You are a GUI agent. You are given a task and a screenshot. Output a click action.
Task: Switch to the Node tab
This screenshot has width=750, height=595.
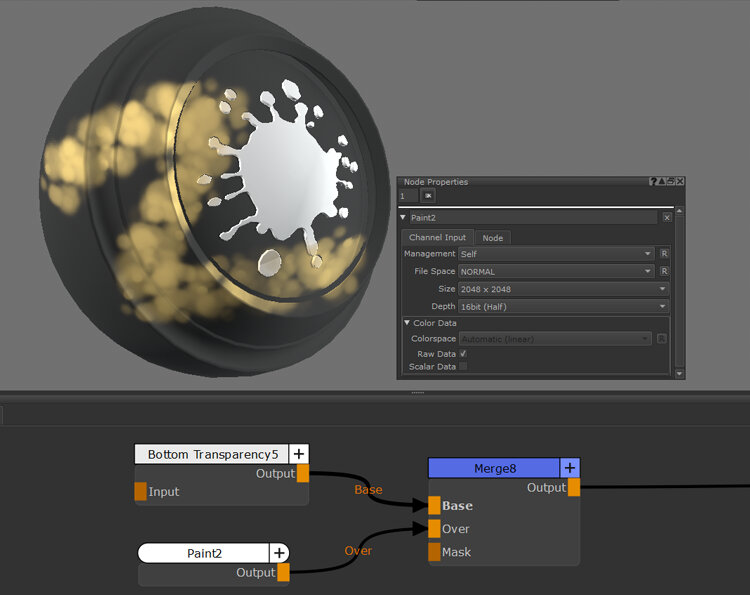pyautogui.click(x=492, y=238)
